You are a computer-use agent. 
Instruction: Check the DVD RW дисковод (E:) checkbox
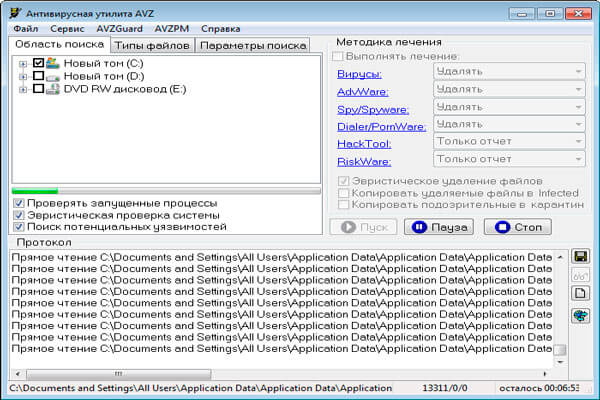point(38,89)
